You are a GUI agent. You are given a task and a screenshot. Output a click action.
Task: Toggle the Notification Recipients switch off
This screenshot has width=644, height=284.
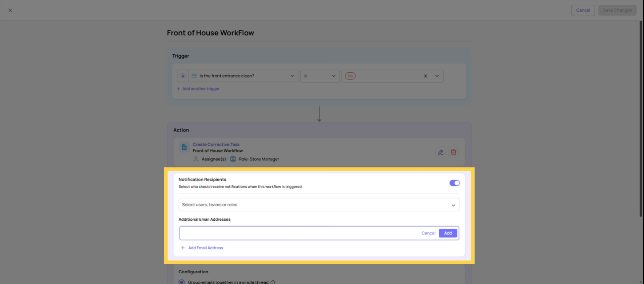[454, 183]
